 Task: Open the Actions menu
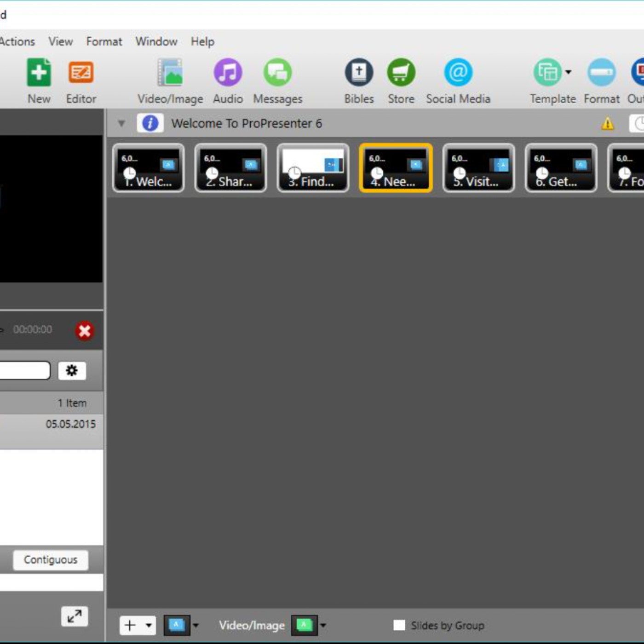pos(17,41)
